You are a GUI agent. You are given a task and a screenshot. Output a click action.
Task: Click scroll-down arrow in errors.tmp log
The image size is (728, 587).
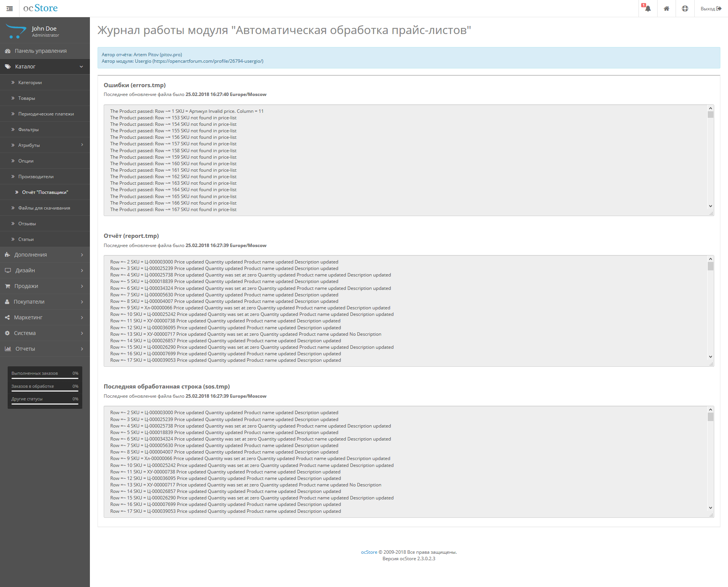(x=710, y=206)
